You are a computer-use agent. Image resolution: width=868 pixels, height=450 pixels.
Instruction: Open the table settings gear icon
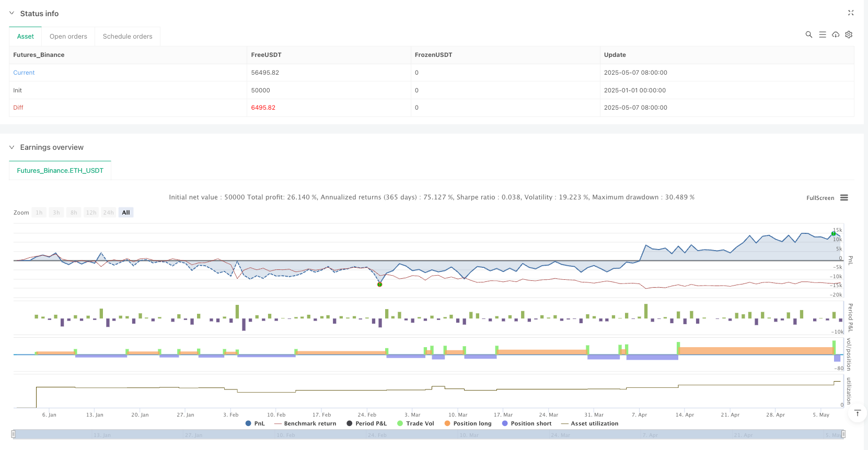click(849, 34)
